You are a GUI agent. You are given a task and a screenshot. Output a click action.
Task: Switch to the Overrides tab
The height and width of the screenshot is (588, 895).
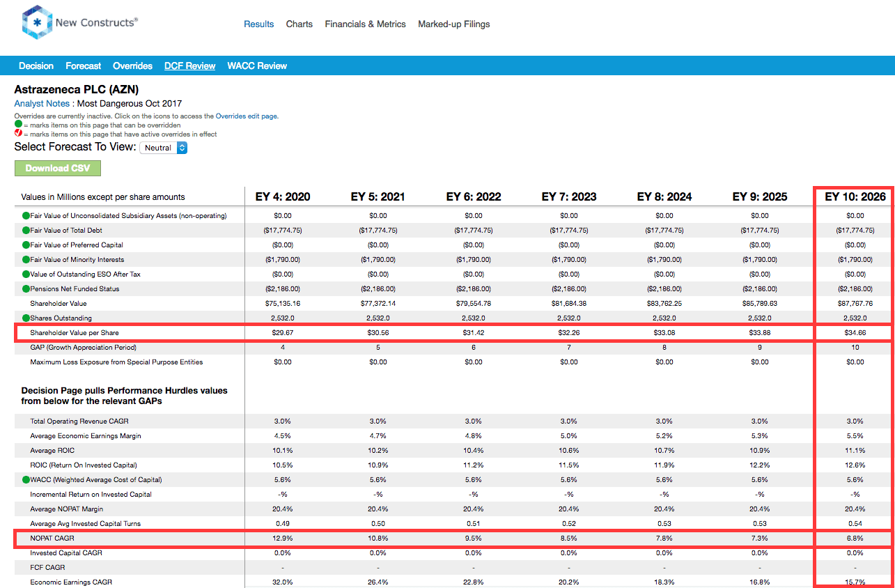pyautogui.click(x=132, y=66)
